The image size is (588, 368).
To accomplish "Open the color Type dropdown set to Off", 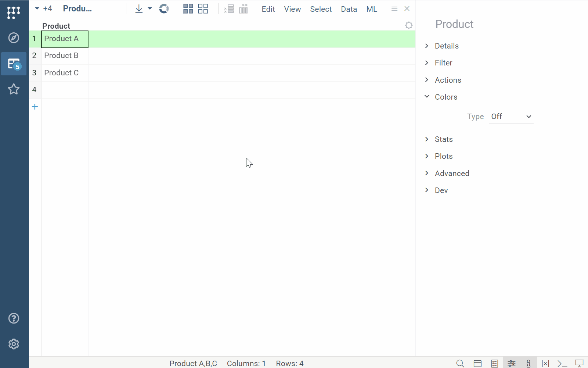I will 511,117.
